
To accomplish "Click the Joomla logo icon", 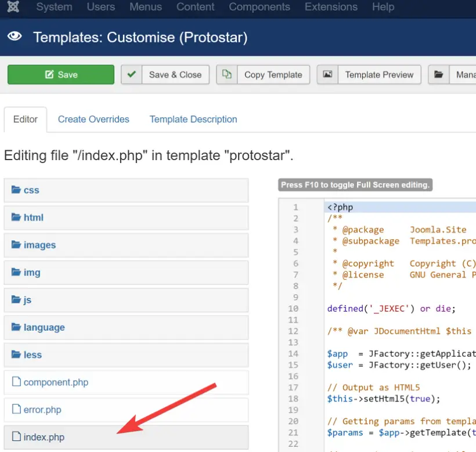I will click(14, 8).
